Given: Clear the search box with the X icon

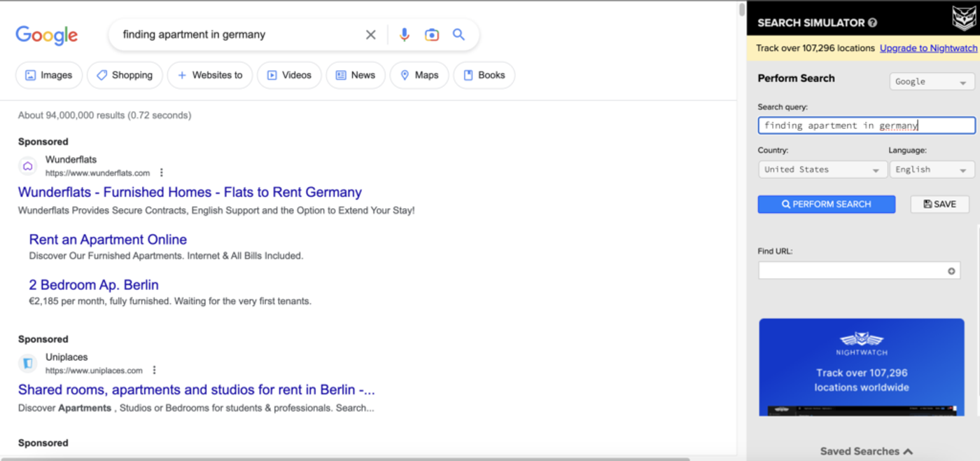Looking at the screenshot, I should pyautogui.click(x=370, y=34).
